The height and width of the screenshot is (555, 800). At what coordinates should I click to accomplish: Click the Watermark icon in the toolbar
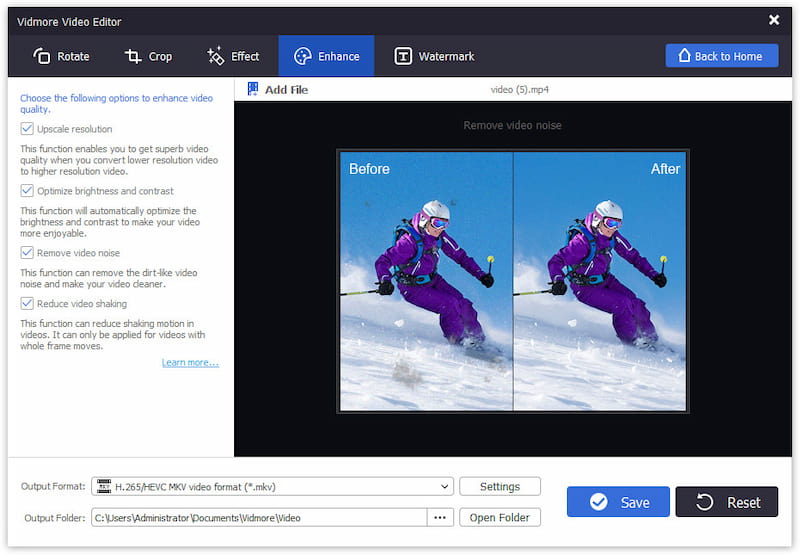[x=403, y=57]
